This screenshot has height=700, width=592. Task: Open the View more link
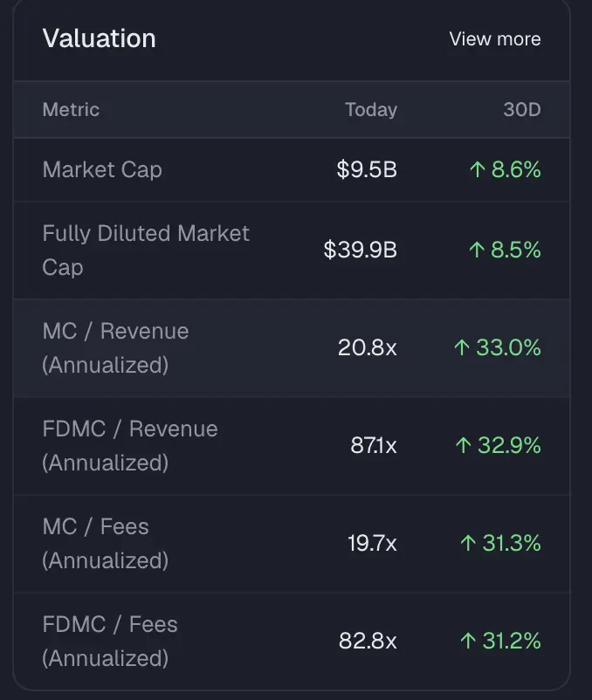494,39
